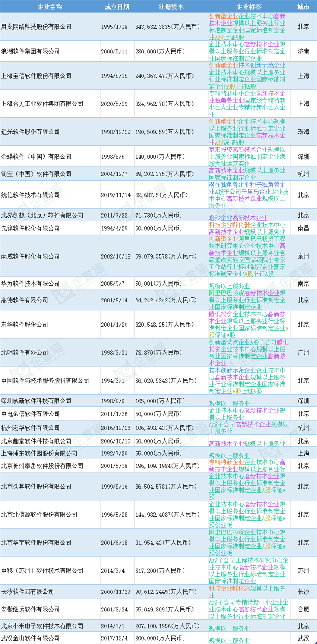Click city 南昌 in 先锋软件 row

click(304, 228)
